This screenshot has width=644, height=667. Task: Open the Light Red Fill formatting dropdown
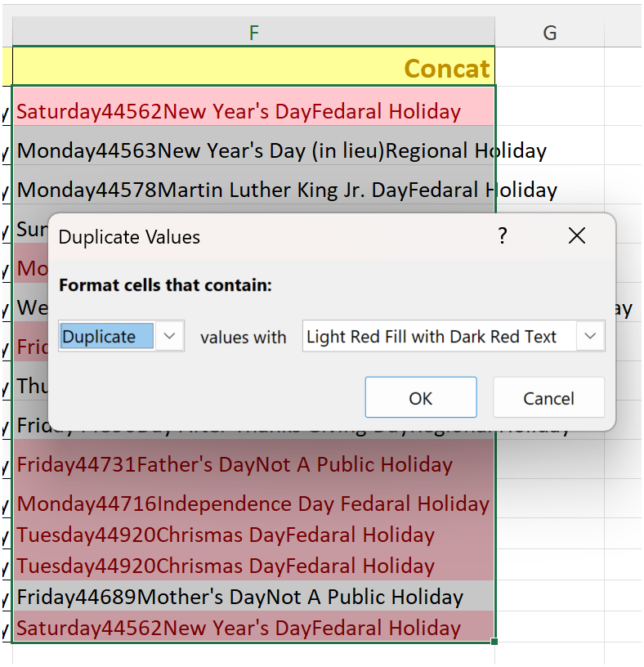point(591,336)
